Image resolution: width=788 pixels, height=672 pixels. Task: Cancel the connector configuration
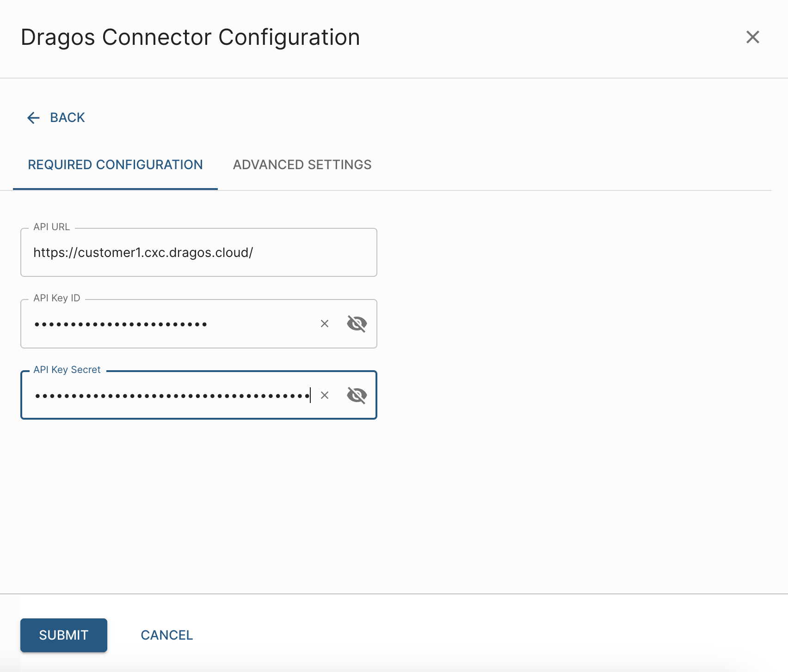(x=166, y=635)
